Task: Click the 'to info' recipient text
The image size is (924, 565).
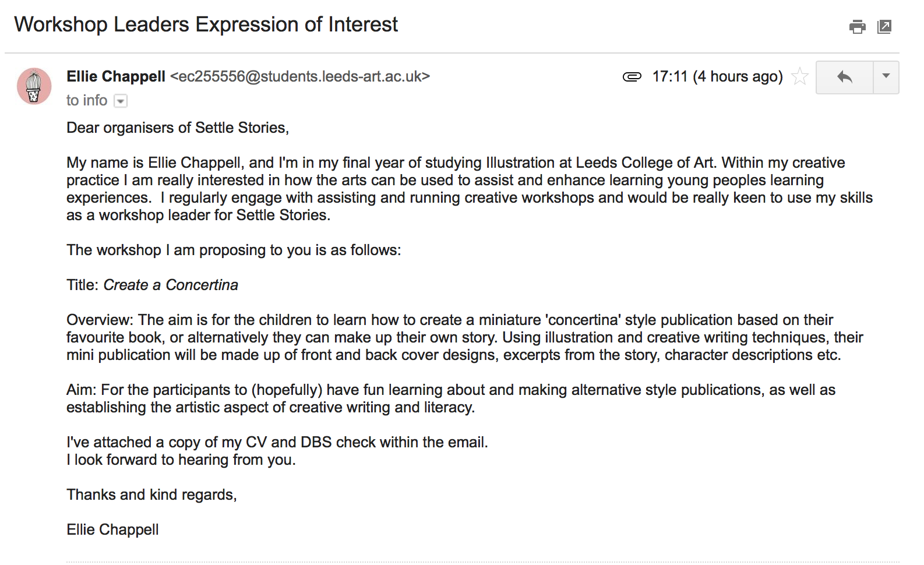Action: tap(87, 101)
